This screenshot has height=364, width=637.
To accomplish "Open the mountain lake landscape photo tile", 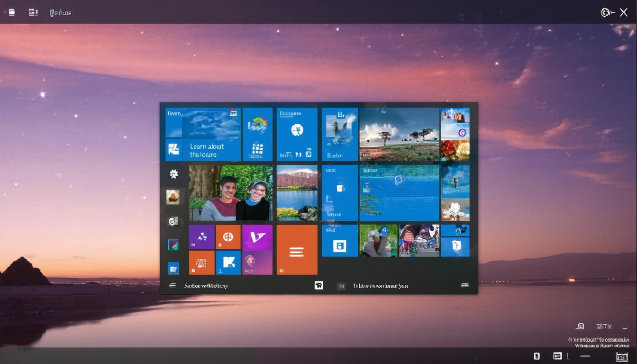I will pos(297,193).
